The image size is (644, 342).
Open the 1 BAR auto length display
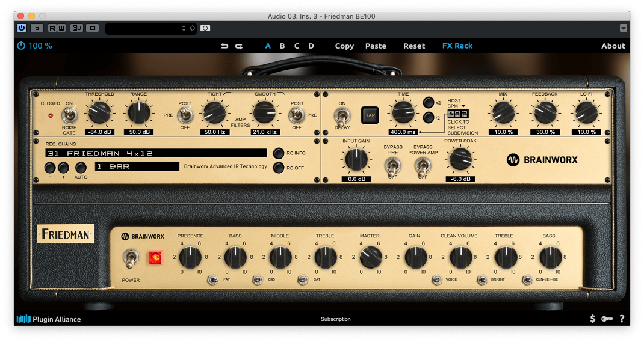click(137, 166)
